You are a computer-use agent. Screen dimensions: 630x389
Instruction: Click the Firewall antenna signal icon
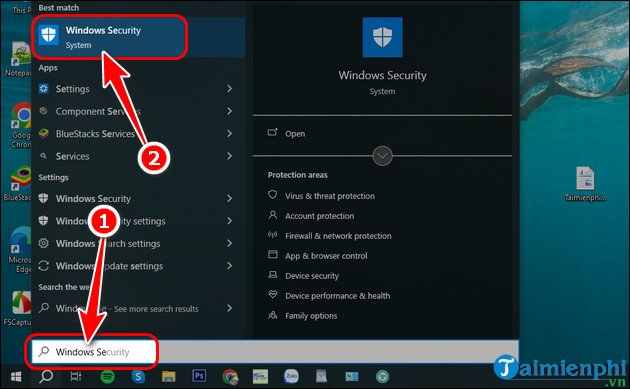point(273,235)
